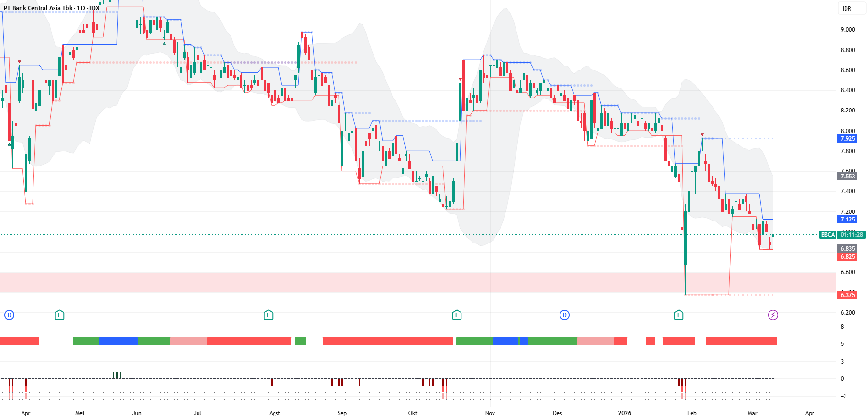The width and height of the screenshot is (868, 420).
Task: Click the lightning bolt latest-news marker
Action: pos(773,315)
